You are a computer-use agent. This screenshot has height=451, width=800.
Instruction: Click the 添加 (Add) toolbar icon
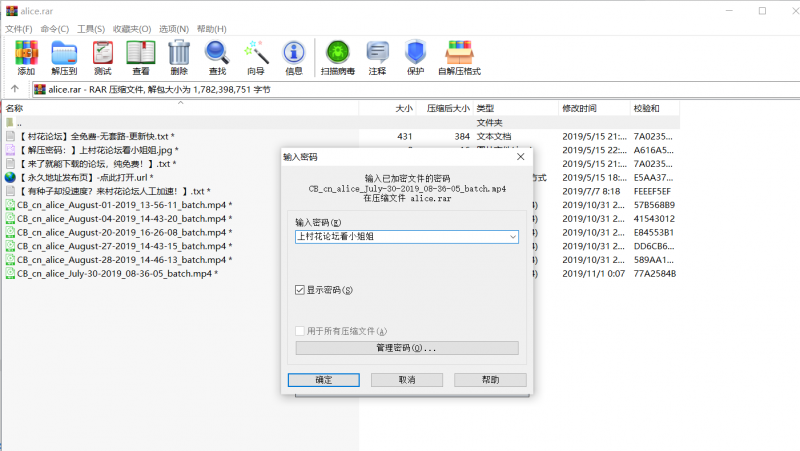pyautogui.click(x=26, y=55)
